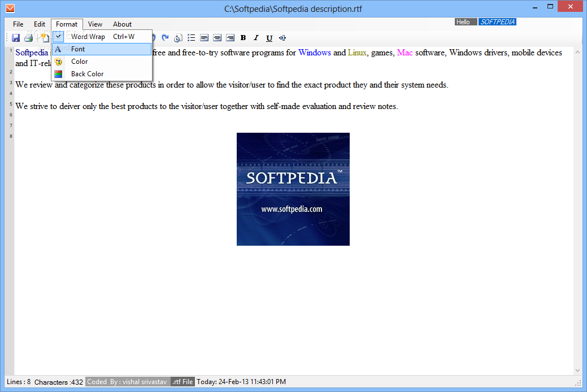The image size is (587, 392).
Task: Open the View menu
Action: tap(95, 24)
